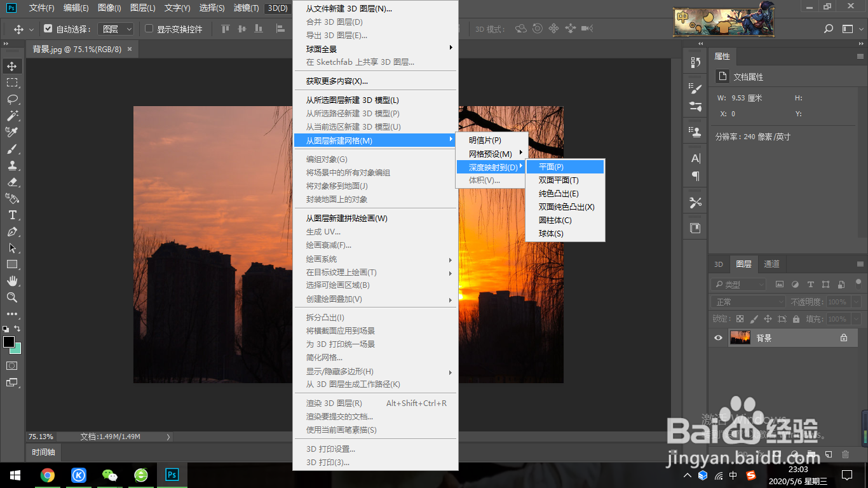This screenshot has height=488, width=868.
Task: Click the foreground color swatch
Action: pos(9,342)
